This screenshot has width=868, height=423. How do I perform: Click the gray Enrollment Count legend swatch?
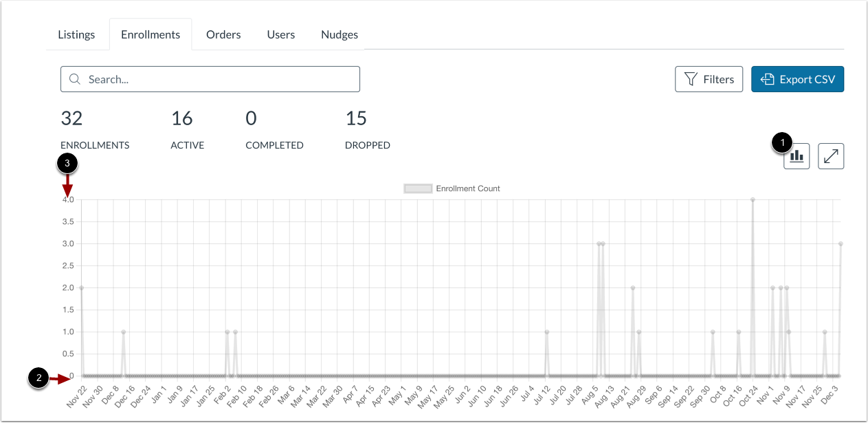[x=418, y=188]
